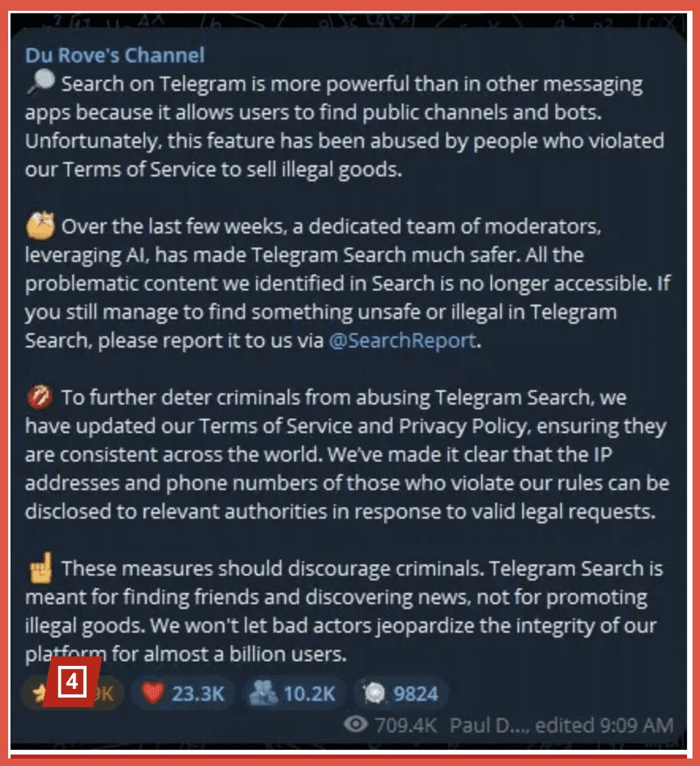Open the Du Rove's Channel title link
This screenshot has width=700, height=766.
pos(115,55)
